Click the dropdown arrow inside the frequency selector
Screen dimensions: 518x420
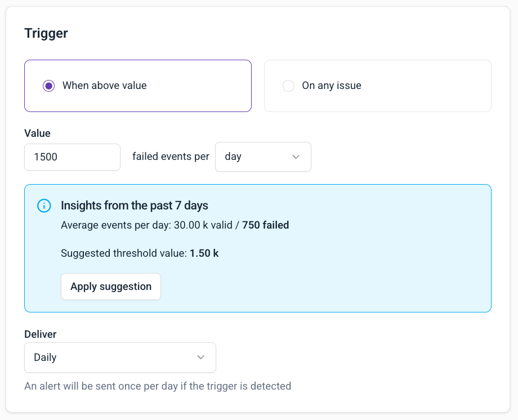coord(296,157)
